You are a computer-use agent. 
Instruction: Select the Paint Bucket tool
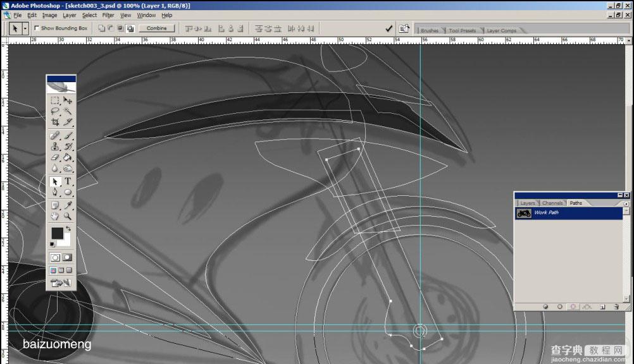[68, 157]
